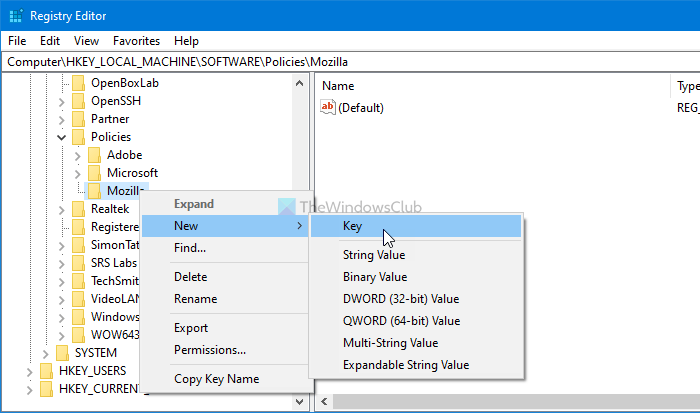The image size is (700, 413).
Task: Open the View menu
Action: (x=86, y=41)
